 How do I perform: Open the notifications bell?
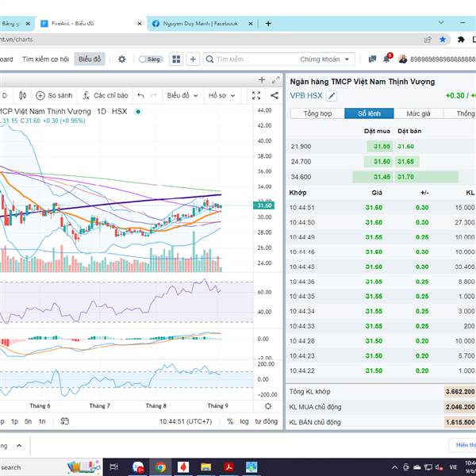point(387,59)
